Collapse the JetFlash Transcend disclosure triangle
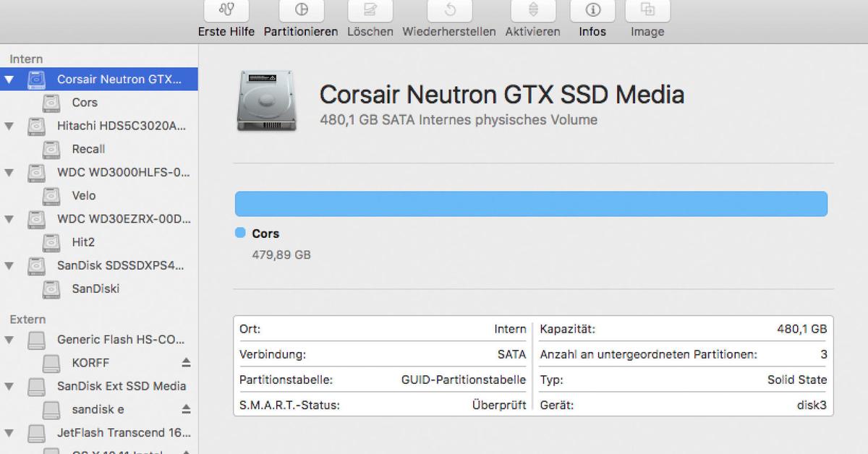Viewport: 868px width, 454px height. (9, 433)
